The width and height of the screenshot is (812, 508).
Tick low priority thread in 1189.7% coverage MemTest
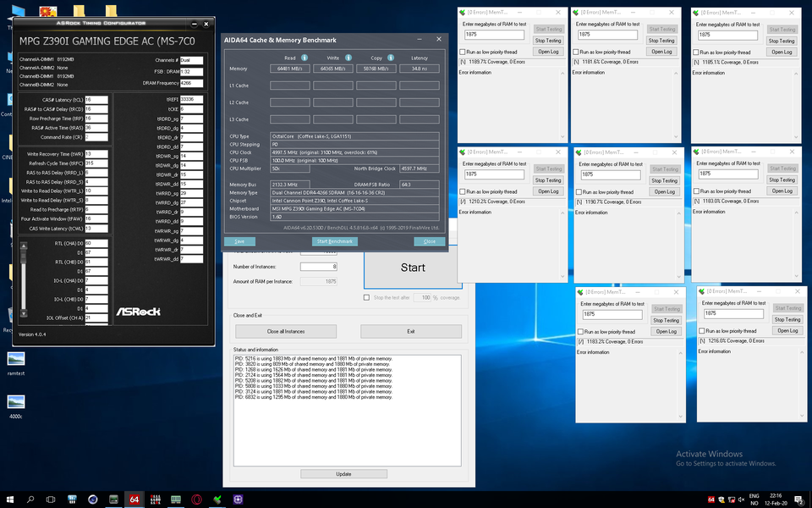pyautogui.click(x=463, y=52)
